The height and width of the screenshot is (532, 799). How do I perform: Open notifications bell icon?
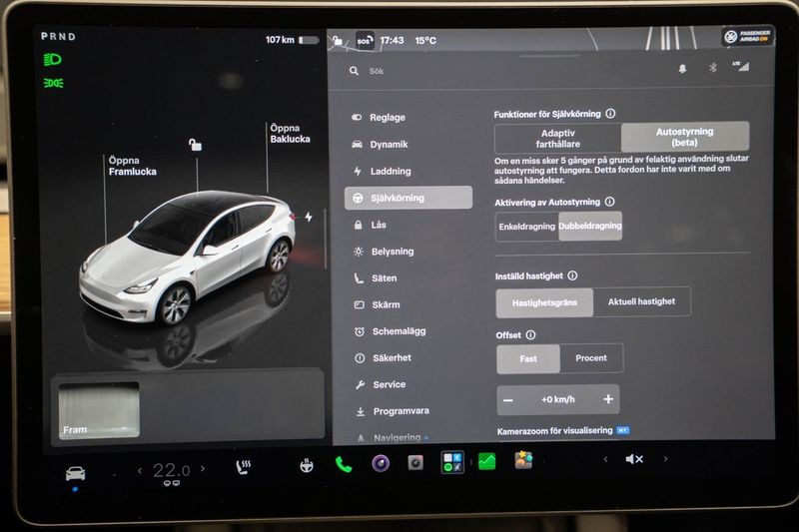[682, 69]
